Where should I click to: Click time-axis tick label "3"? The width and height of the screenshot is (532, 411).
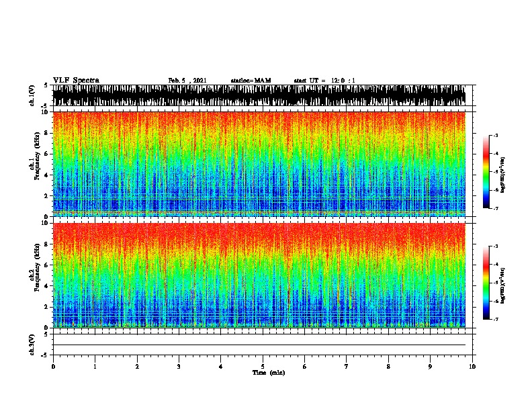pos(179,367)
